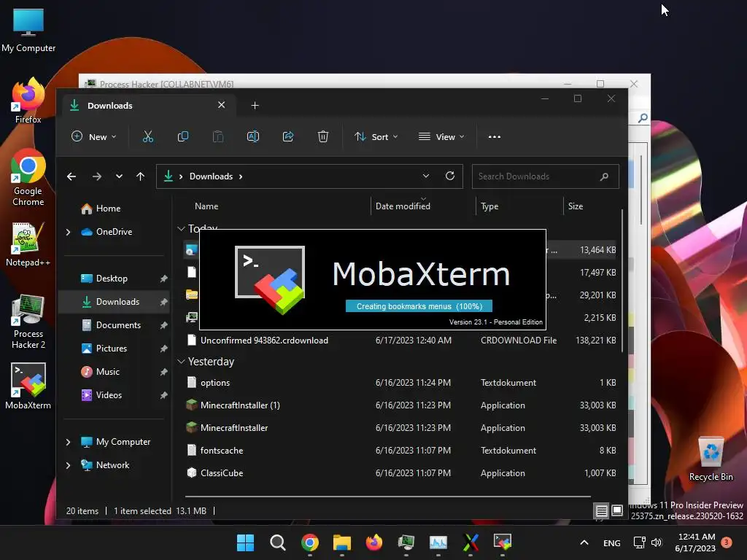This screenshot has width=747, height=560.
Task: Select the ClassiCube application
Action: (400, 473)
